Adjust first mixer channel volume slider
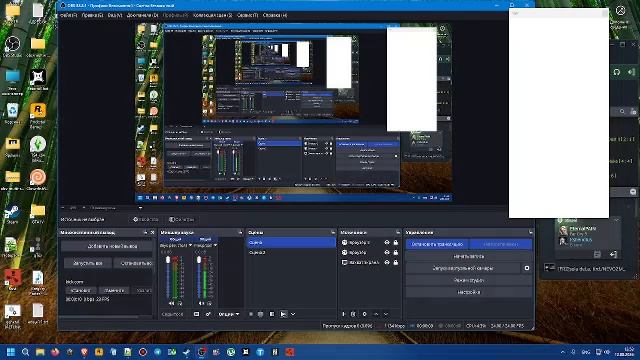This screenshot has height=360, width=640. pos(168,278)
